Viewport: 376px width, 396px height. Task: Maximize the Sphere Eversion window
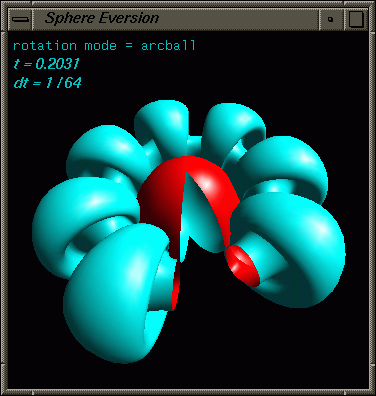[x=356, y=19]
